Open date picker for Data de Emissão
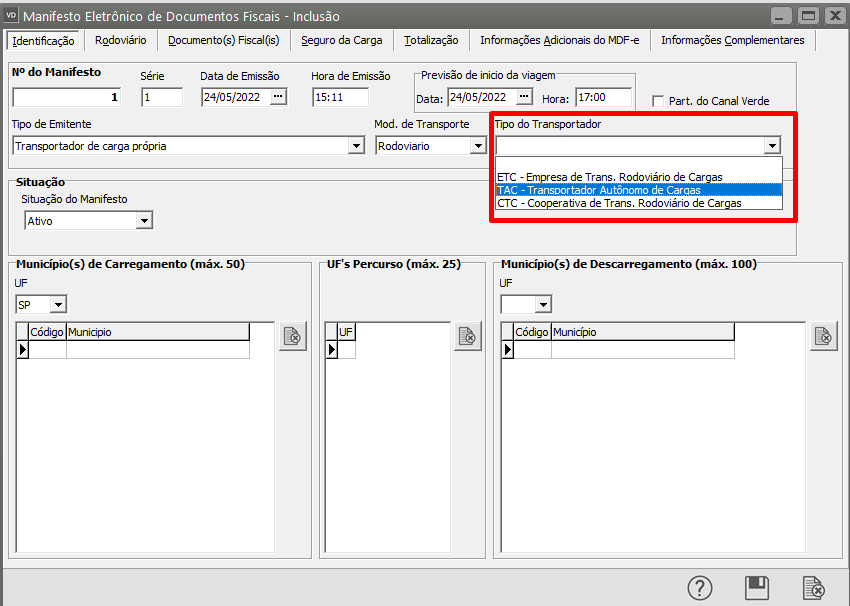 point(279,97)
